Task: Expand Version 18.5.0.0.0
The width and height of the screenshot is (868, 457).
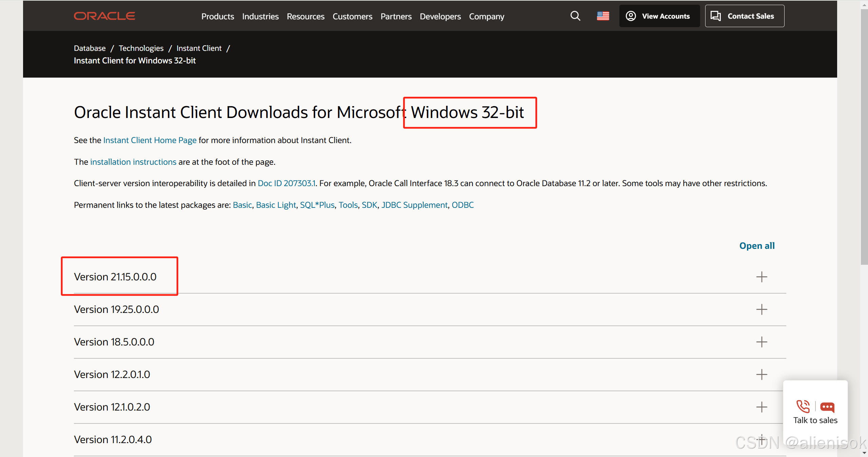Action: tap(762, 342)
